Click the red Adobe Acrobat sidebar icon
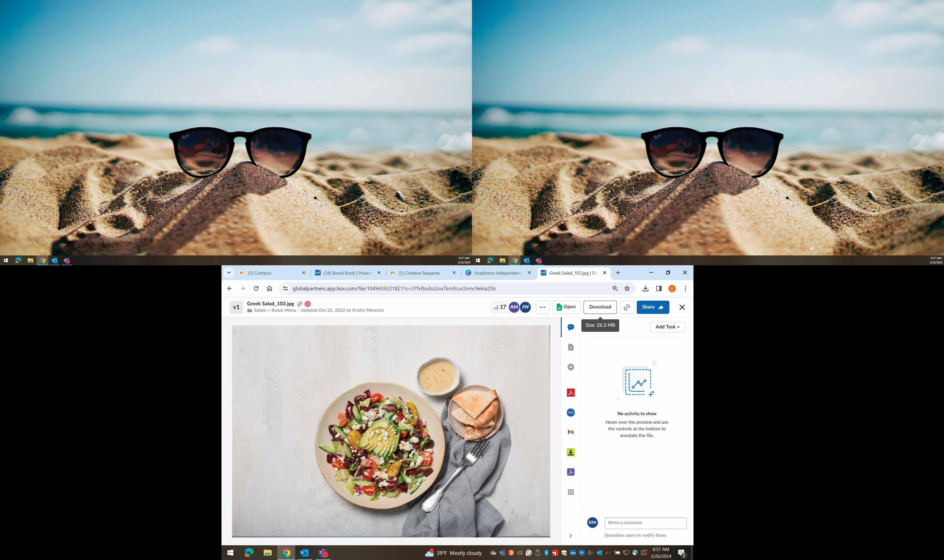 point(571,392)
